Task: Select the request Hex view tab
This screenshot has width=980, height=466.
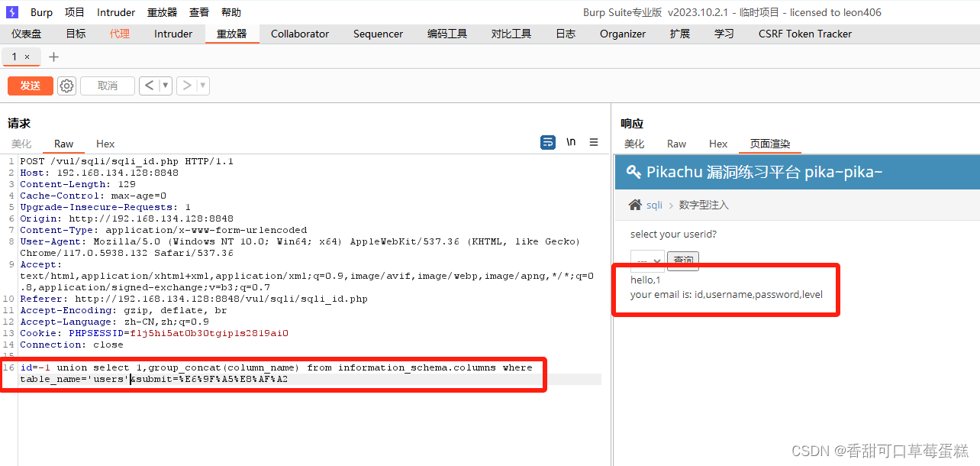Action: 105,144
